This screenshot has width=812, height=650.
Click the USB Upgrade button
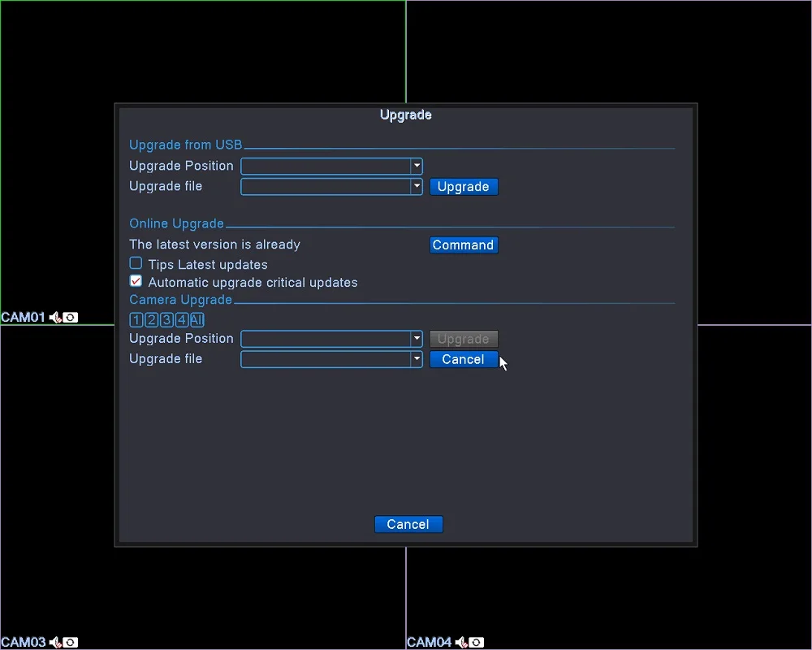click(464, 187)
